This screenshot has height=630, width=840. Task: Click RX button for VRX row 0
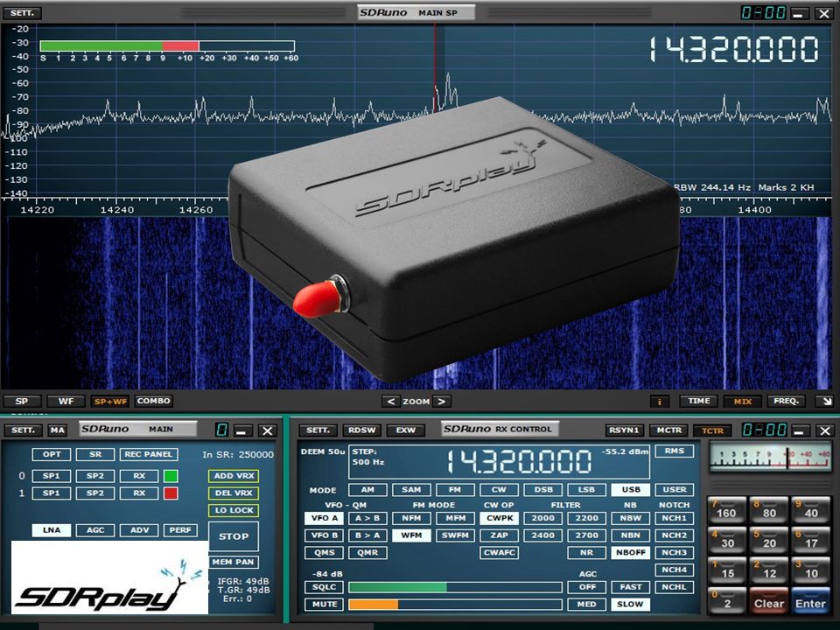(x=139, y=476)
